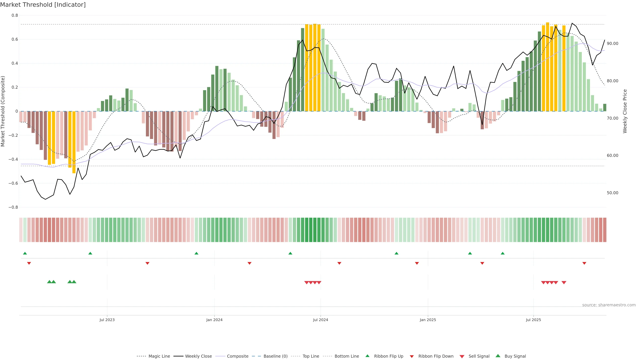Toggle the Composite series in legend
The image size is (644, 362).
(237, 356)
